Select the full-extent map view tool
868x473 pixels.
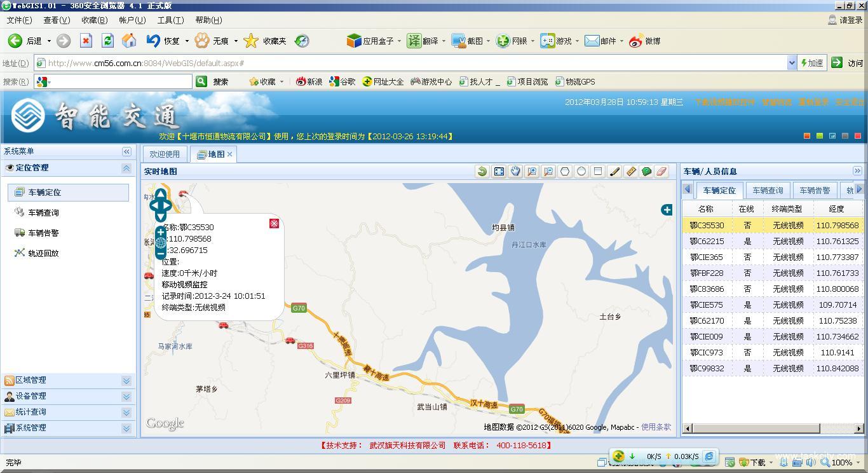click(499, 172)
